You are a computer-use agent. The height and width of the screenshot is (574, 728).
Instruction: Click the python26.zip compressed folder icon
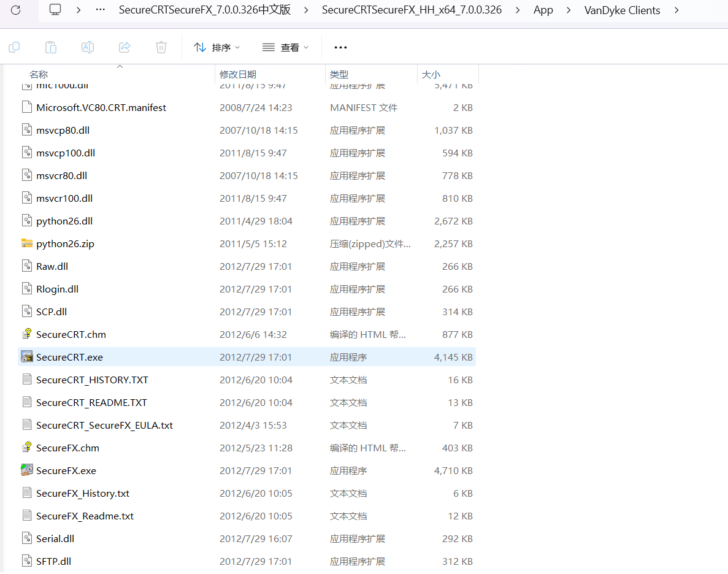(x=27, y=243)
